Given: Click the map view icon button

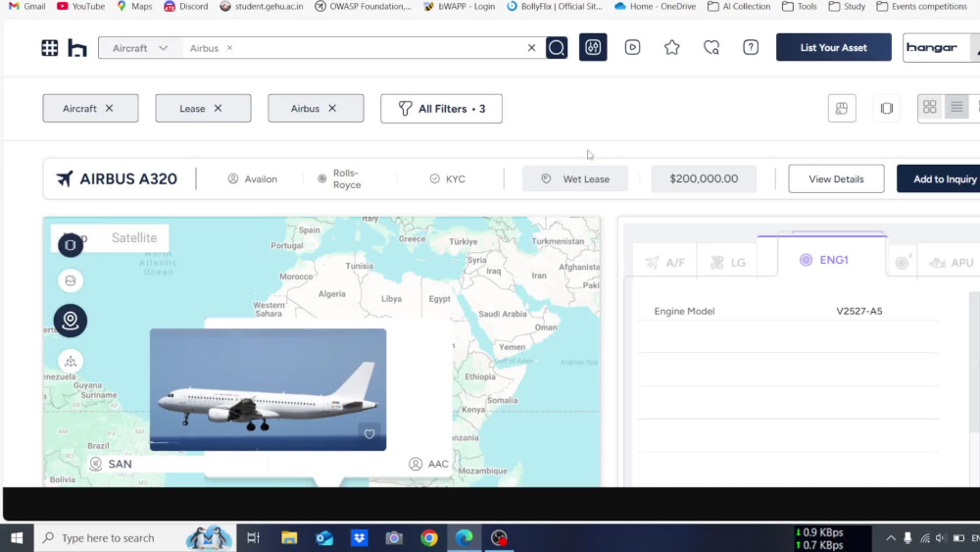Looking at the screenshot, I should pyautogui.click(x=841, y=108).
